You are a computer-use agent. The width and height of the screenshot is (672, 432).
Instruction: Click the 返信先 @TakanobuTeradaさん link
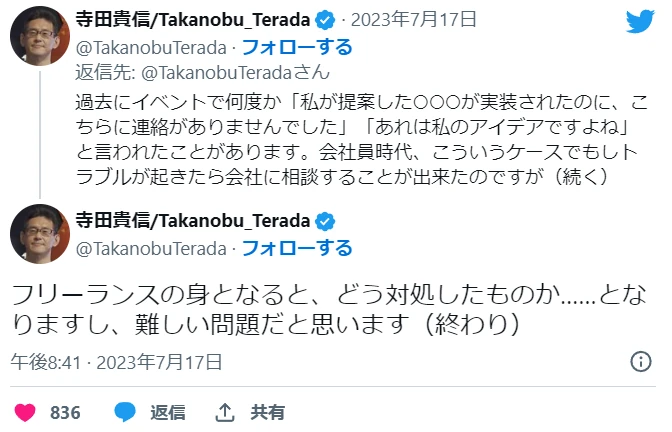pos(203,72)
